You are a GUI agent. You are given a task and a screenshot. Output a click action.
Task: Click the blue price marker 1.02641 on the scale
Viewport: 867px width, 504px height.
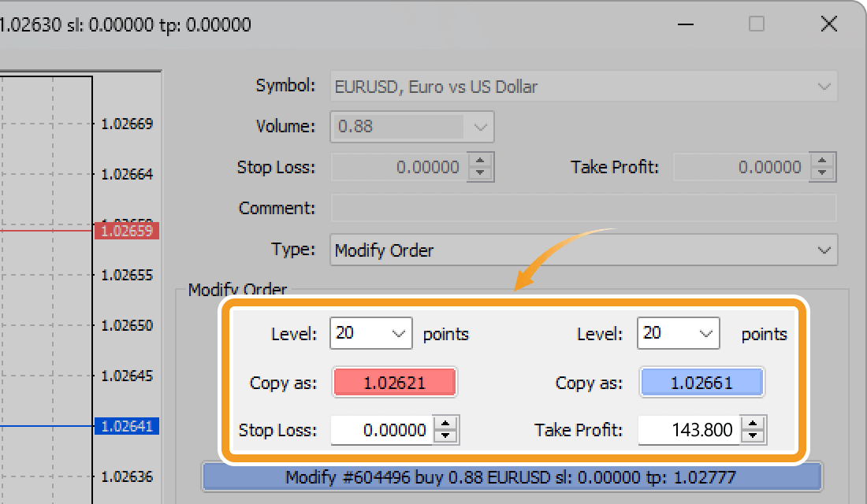pyautogui.click(x=127, y=426)
